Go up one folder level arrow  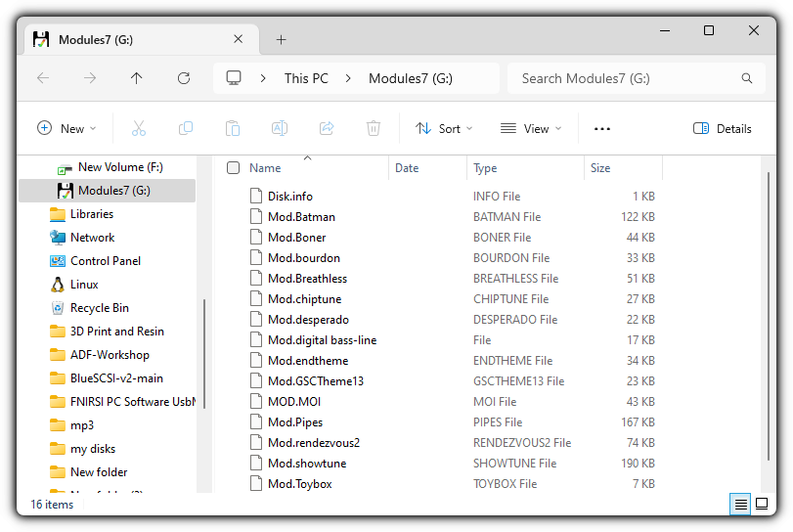pos(137,78)
